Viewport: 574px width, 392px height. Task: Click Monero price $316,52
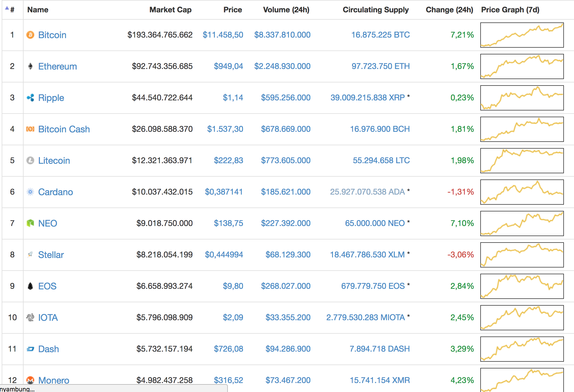coord(229,380)
